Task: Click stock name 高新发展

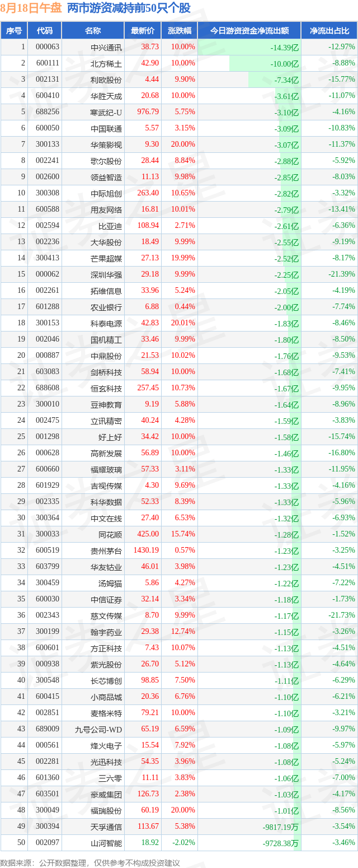Action: 106,453
